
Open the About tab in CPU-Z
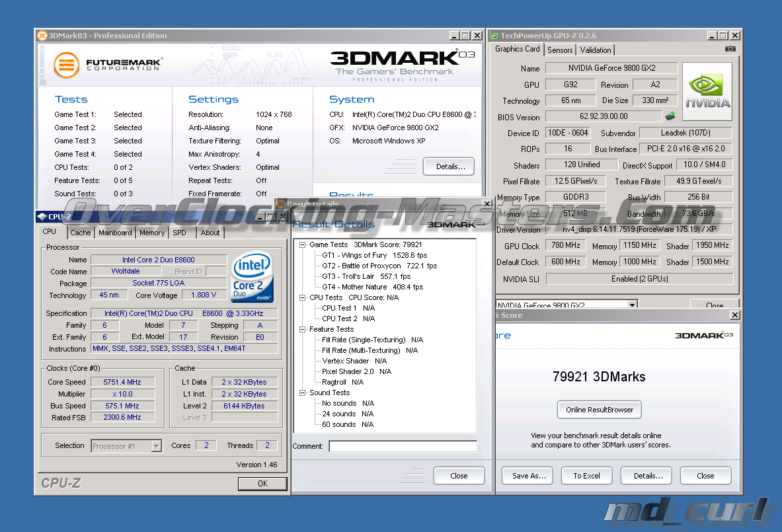(210, 233)
